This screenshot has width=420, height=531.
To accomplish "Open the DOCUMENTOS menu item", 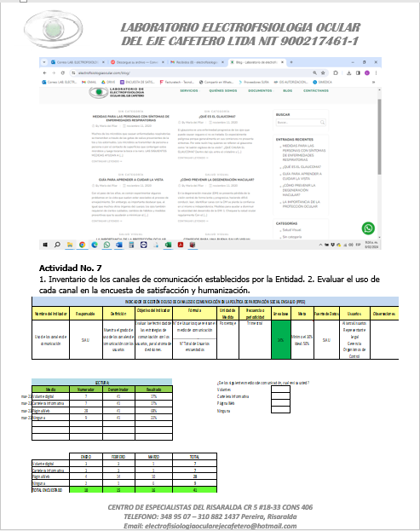I will pos(260,90).
